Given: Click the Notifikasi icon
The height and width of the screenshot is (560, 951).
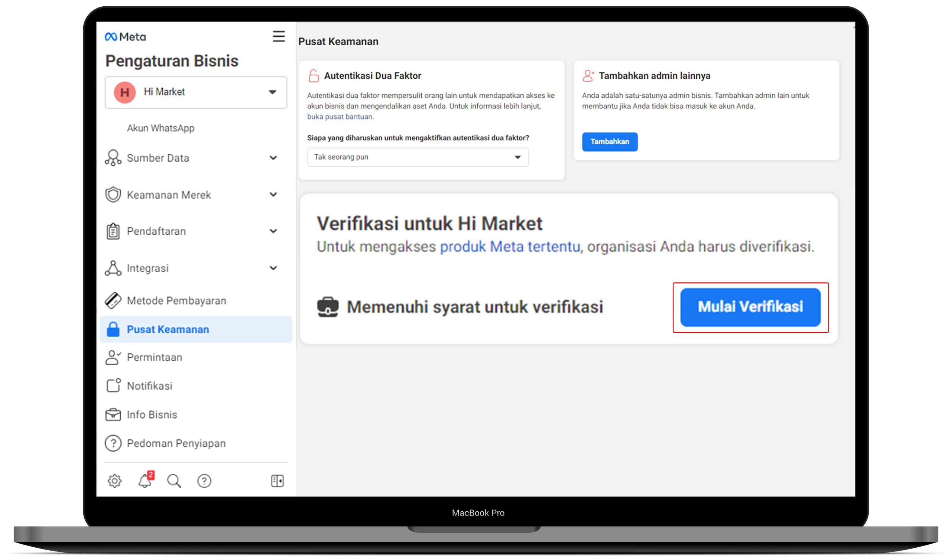Looking at the screenshot, I should tap(113, 385).
